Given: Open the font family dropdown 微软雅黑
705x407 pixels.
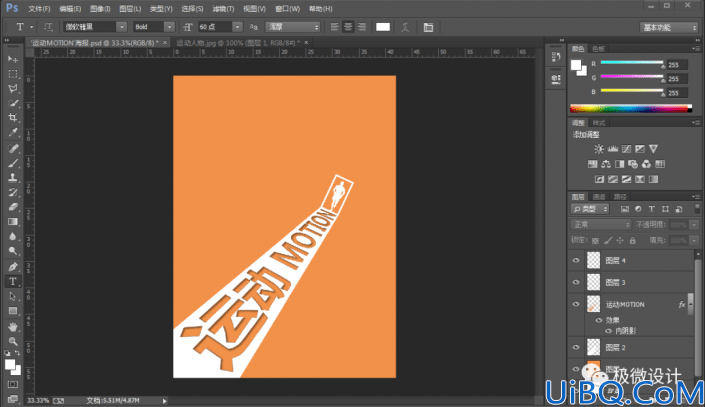Looking at the screenshot, I should click(x=121, y=27).
